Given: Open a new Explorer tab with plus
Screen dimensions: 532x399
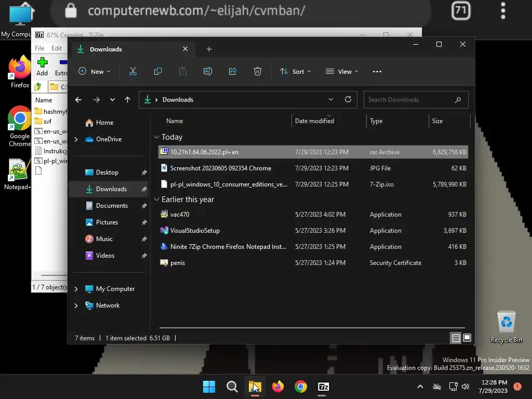Looking at the screenshot, I should (x=209, y=49).
